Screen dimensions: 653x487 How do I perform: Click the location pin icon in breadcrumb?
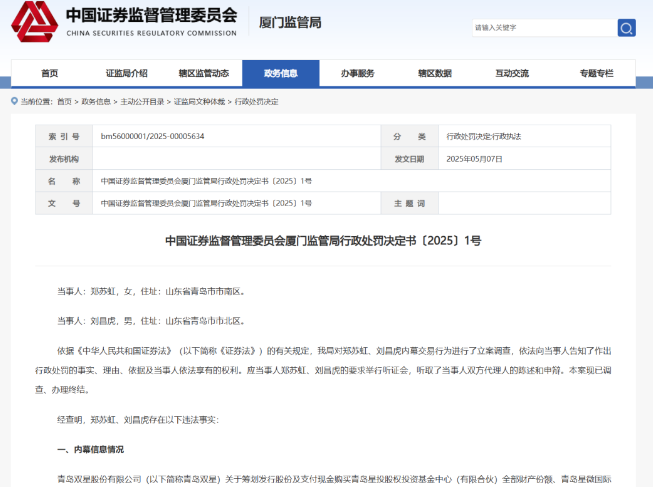pos(15,102)
